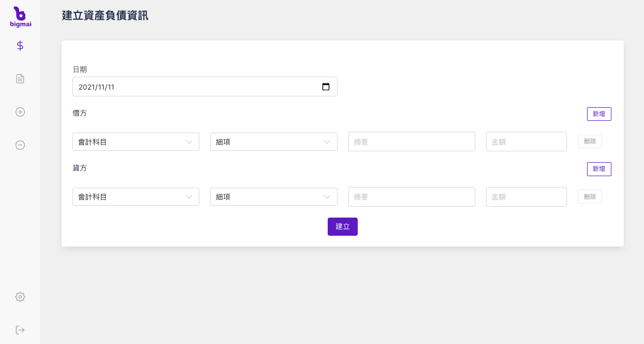The image size is (644, 344).
Task: Click the purple 建立 submit button
Action: pos(342,226)
